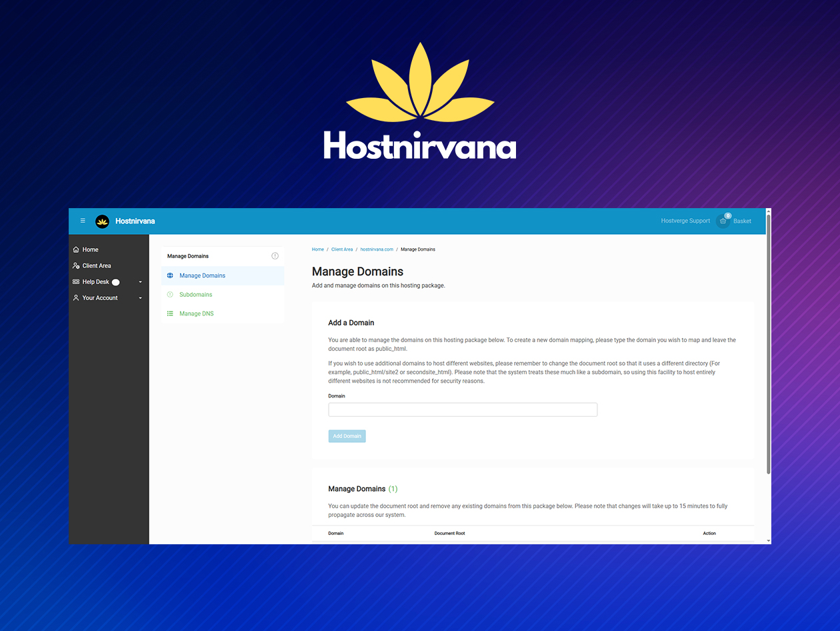Image resolution: width=840 pixels, height=631 pixels.
Task: Open the Basket shopping cart icon
Action: (x=723, y=220)
